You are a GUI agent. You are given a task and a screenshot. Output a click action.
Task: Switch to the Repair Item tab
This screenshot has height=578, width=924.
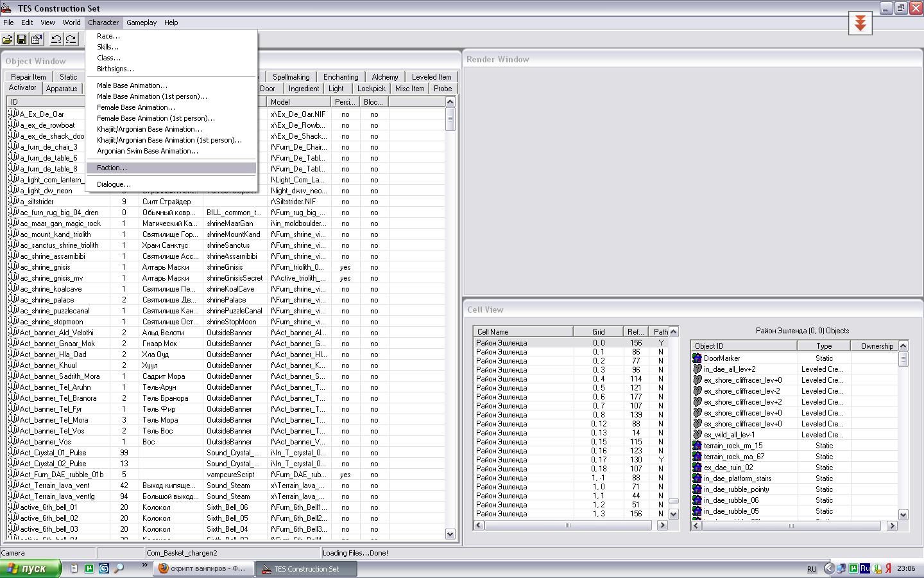[28, 76]
